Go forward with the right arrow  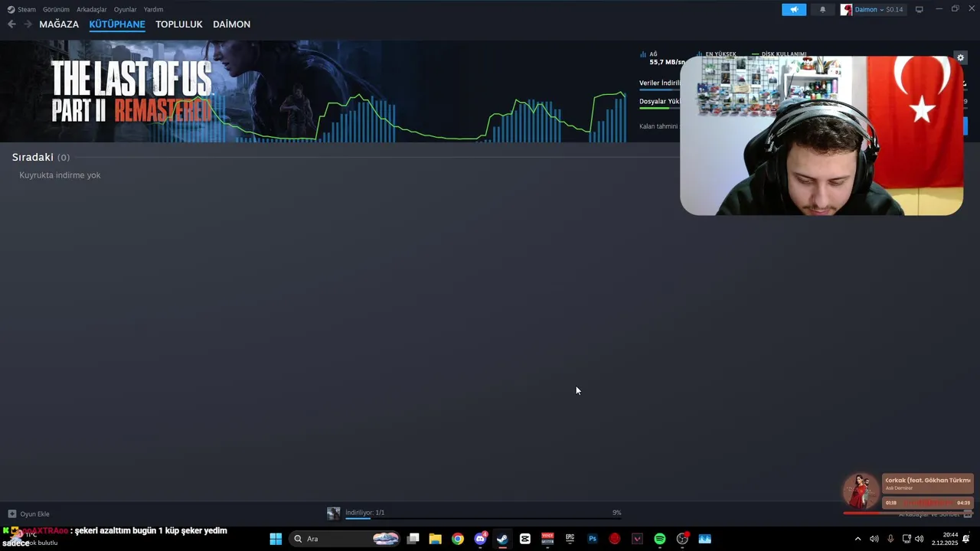pos(28,24)
